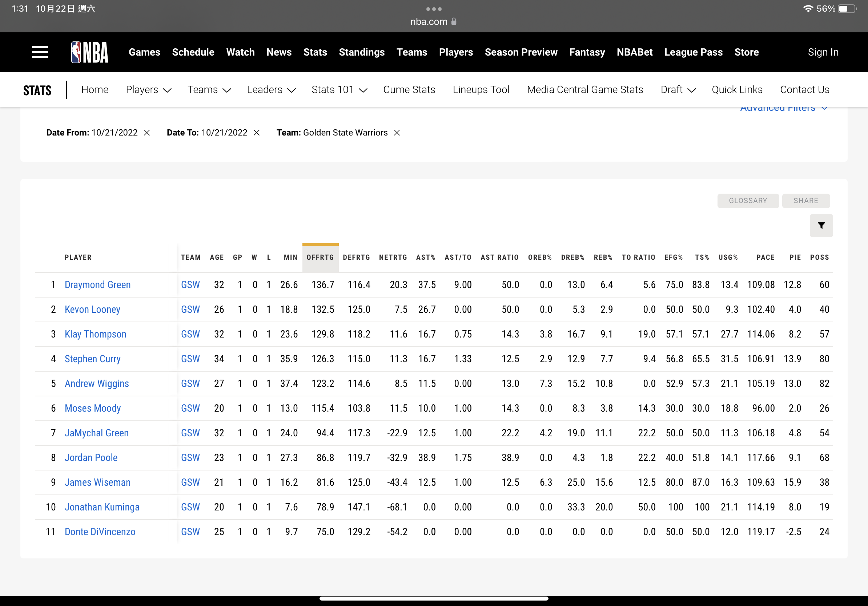
Task: Click the STATS section title
Action: point(37,90)
